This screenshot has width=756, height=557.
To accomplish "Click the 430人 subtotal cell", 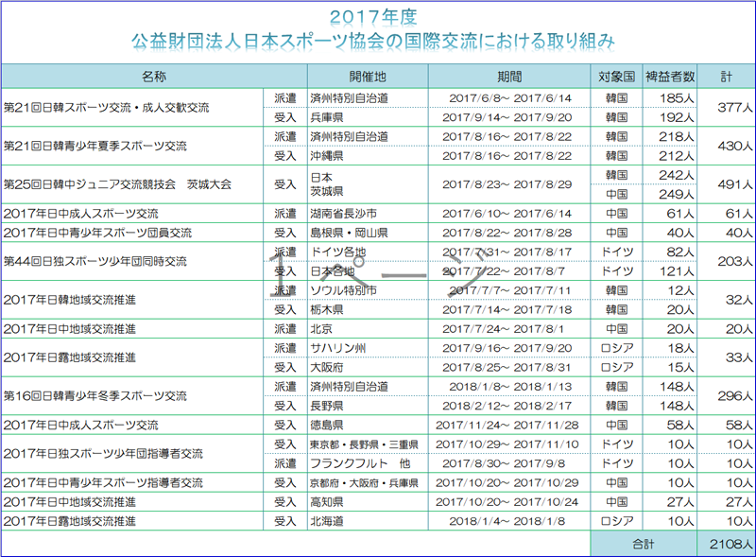I will point(726,147).
